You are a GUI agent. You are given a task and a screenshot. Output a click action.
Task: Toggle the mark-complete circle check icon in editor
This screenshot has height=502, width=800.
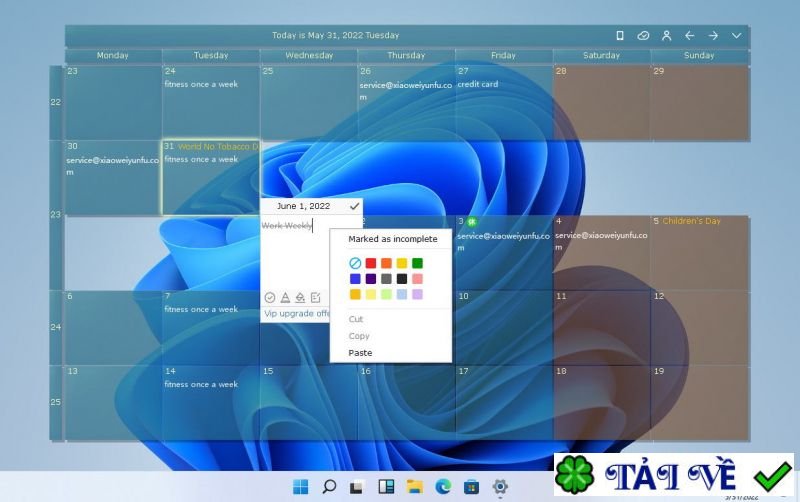coord(270,297)
